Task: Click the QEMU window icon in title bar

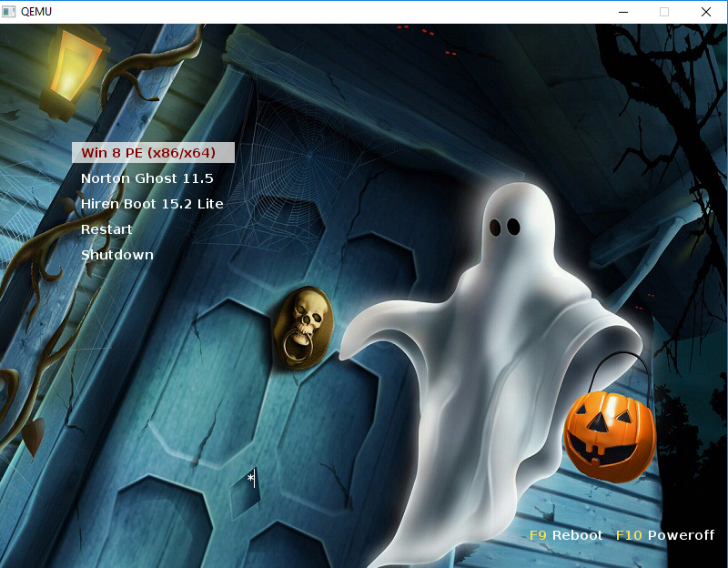Action: point(8,12)
